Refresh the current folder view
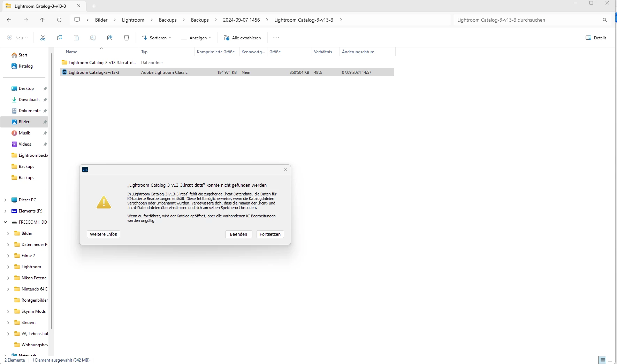The width and height of the screenshot is (617, 364). (x=59, y=20)
